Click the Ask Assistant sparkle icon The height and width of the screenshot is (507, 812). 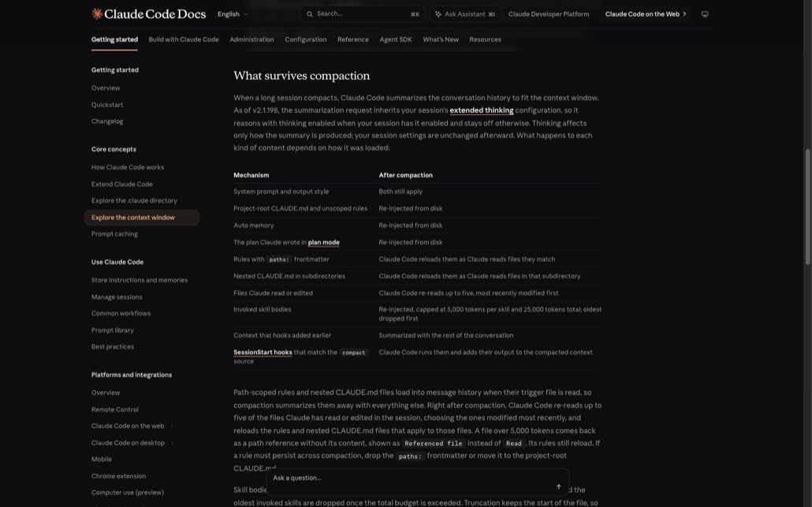pyautogui.click(x=438, y=14)
